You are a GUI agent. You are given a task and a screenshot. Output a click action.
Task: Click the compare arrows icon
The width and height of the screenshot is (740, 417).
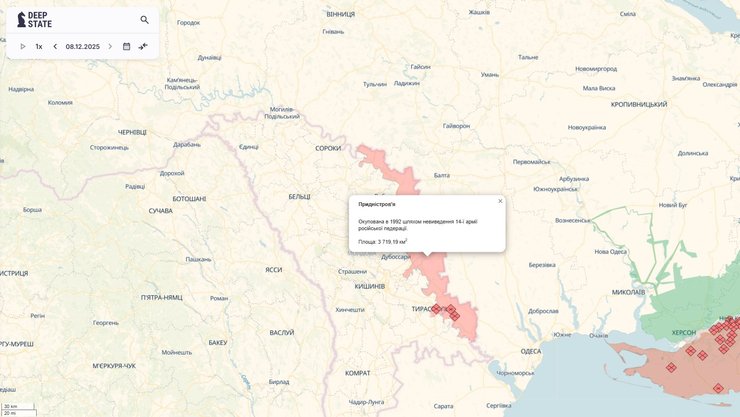(143, 46)
